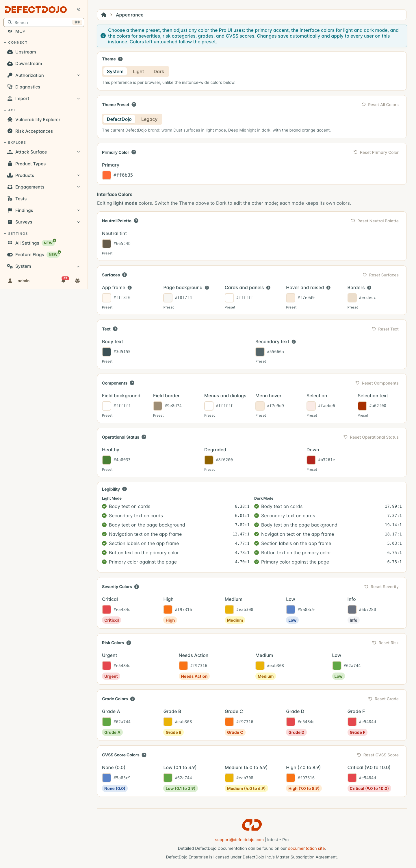416x868 pixels.
Task: Show the App frame help tooltip icon
Action: 130,288
